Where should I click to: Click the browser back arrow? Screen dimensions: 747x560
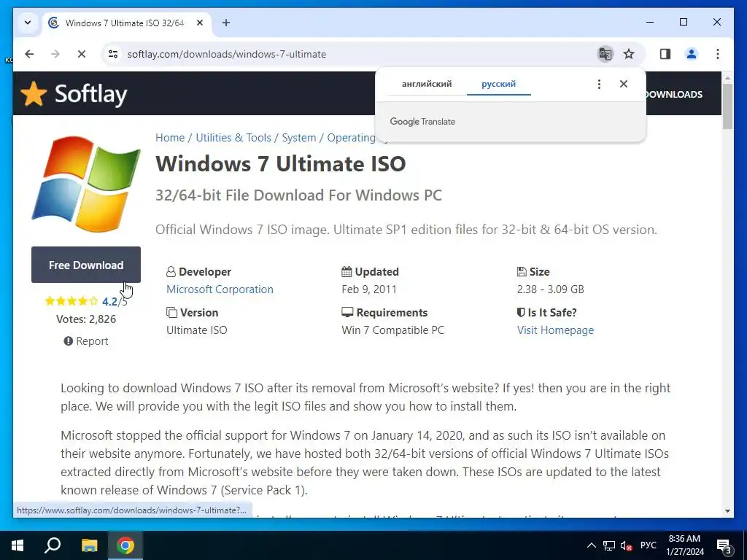(x=29, y=54)
